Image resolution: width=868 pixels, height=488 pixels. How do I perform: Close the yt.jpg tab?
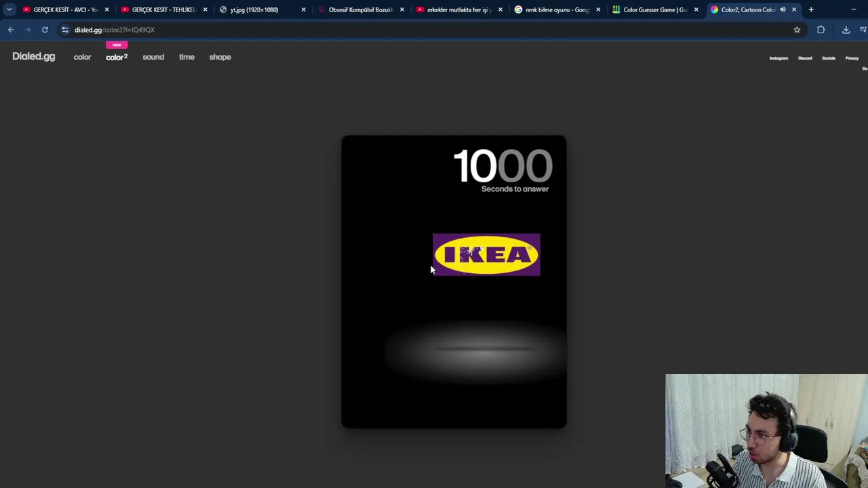303,9
